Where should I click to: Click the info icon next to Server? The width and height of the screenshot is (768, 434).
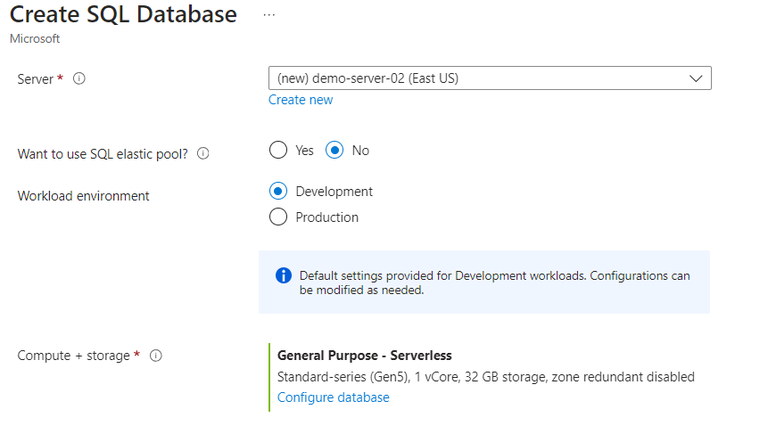pyautogui.click(x=79, y=78)
